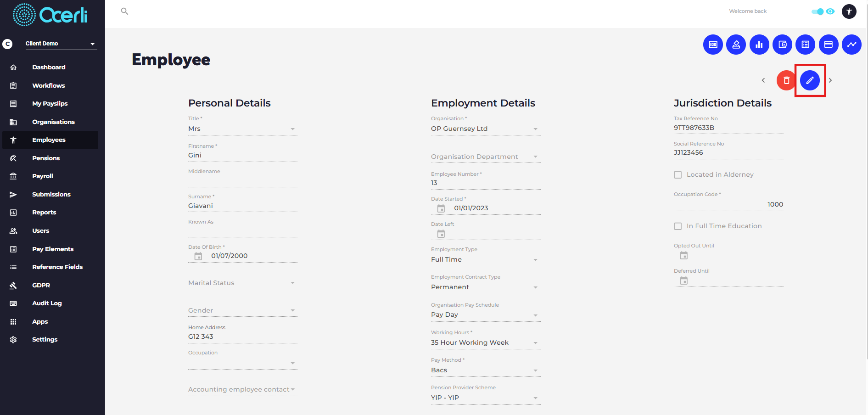This screenshot has width=868, height=415.
Task: Open the Date Of Birth calendar picker
Action: point(198,256)
